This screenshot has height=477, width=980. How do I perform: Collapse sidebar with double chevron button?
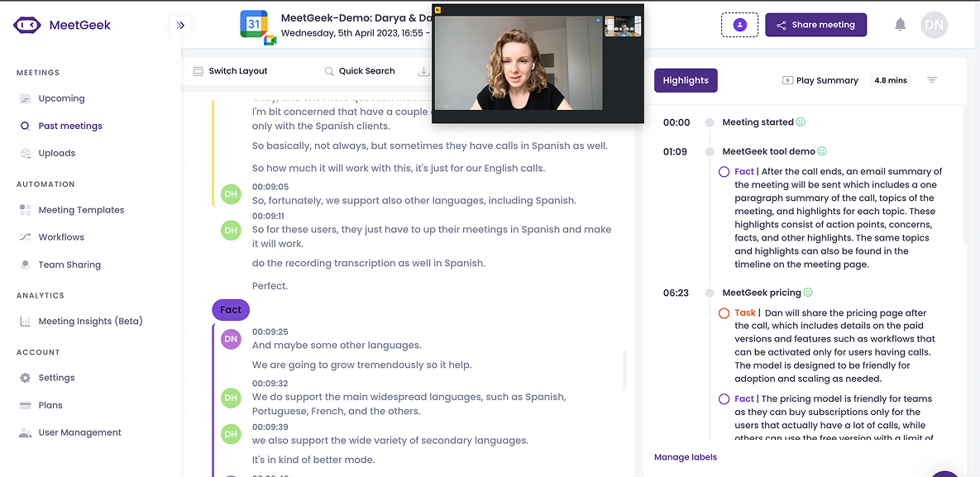click(x=180, y=25)
